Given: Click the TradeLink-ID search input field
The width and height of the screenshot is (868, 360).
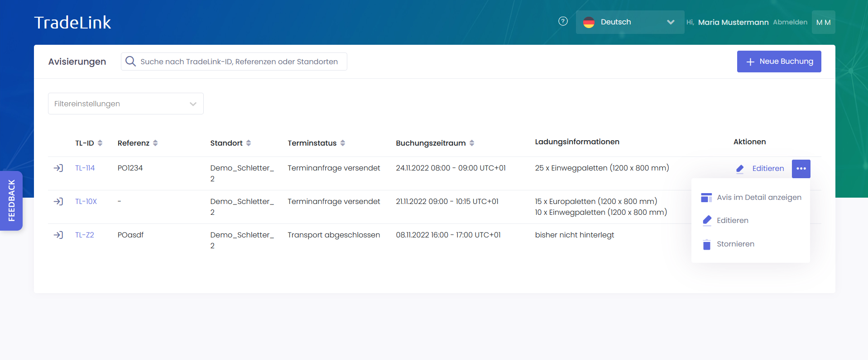Looking at the screenshot, I should coord(239,62).
